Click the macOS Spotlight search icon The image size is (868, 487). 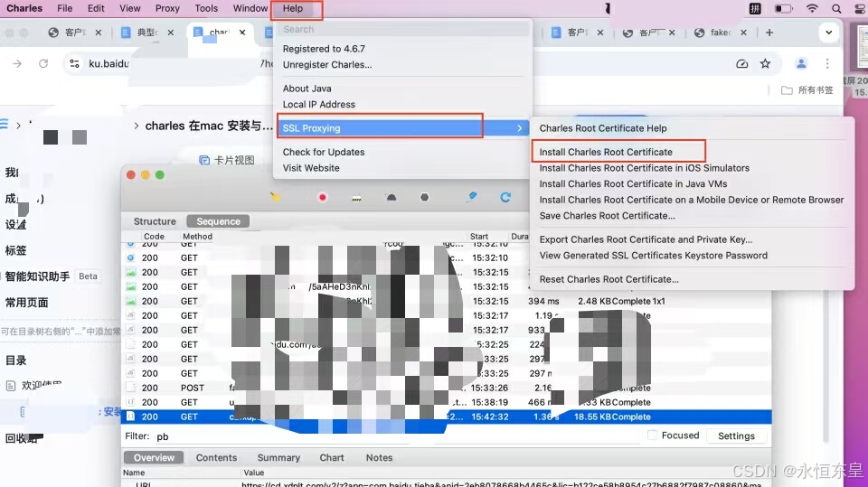click(836, 8)
